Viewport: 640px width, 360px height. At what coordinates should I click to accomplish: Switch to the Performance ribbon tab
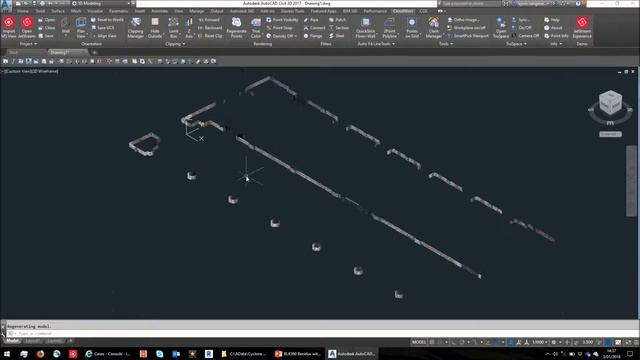click(375, 11)
